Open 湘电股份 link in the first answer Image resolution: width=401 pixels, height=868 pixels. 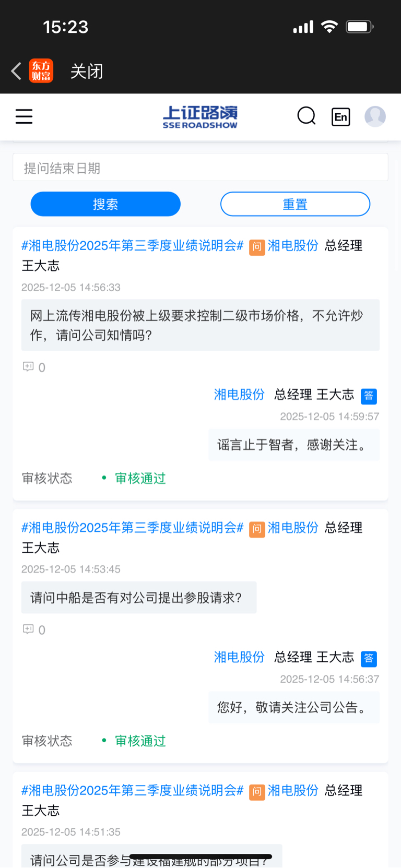[x=239, y=395]
